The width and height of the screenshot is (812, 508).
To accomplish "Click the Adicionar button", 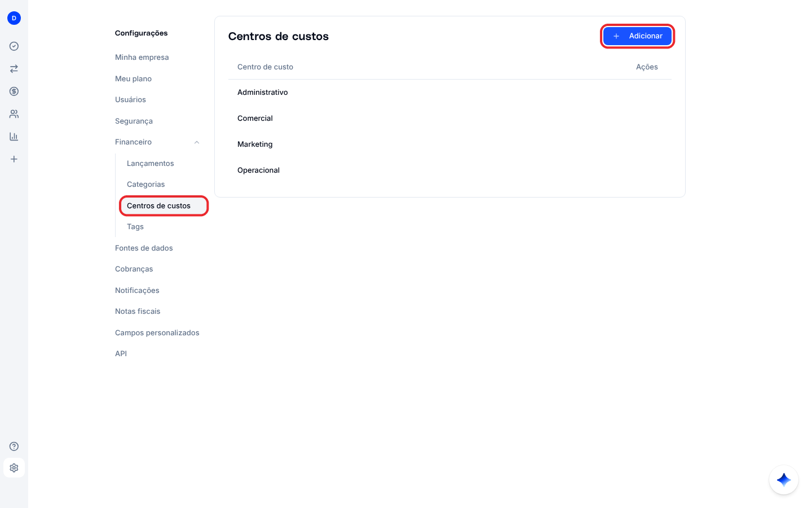I will click(x=637, y=36).
